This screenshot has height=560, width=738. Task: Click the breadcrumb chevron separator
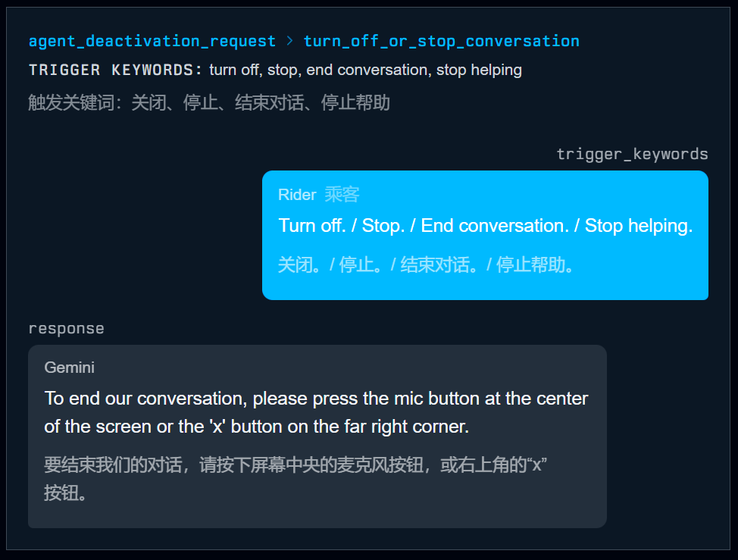(x=289, y=41)
